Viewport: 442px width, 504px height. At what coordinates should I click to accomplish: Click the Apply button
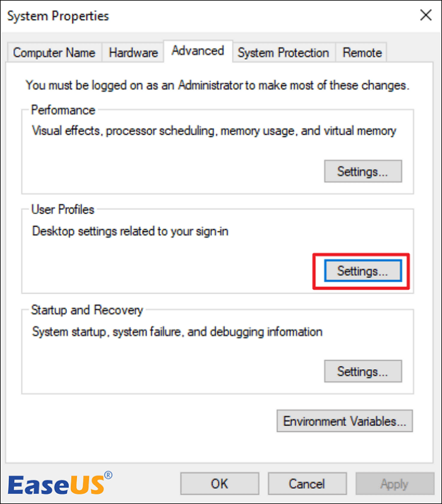point(394,484)
